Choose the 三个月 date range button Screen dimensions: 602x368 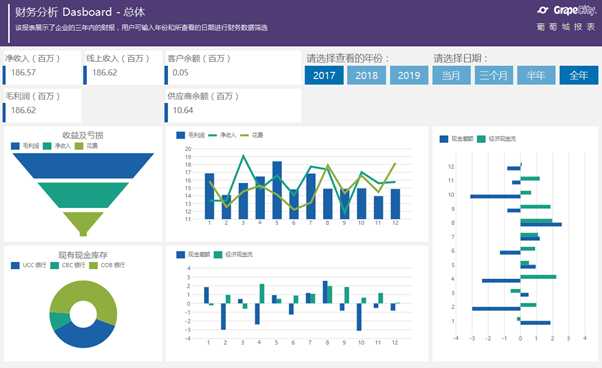494,75
